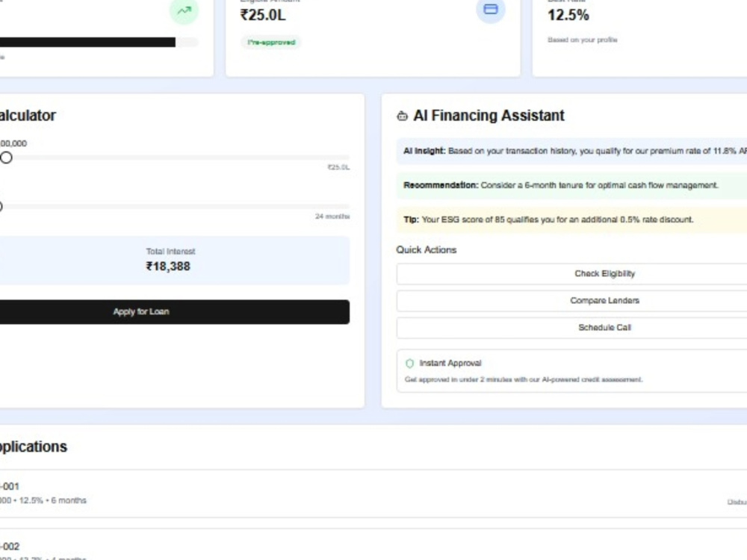Click the ₹25.0L eligible amount value
The width and height of the screenshot is (747, 560).
(263, 15)
